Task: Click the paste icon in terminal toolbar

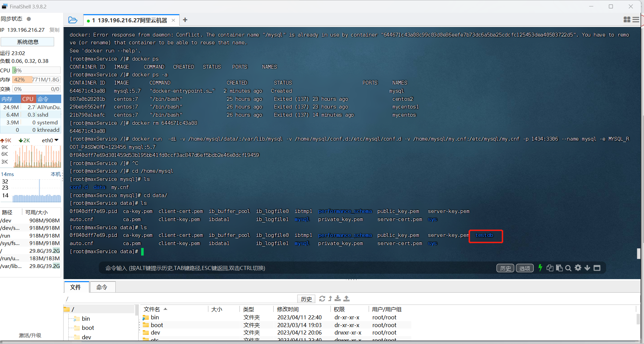Action: tap(559, 268)
